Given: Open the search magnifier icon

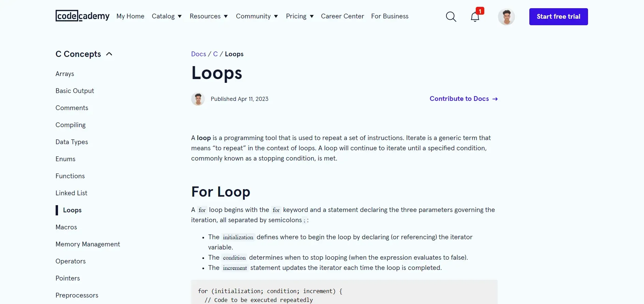Looking at the screenshot, I should [x=451, y=17].
